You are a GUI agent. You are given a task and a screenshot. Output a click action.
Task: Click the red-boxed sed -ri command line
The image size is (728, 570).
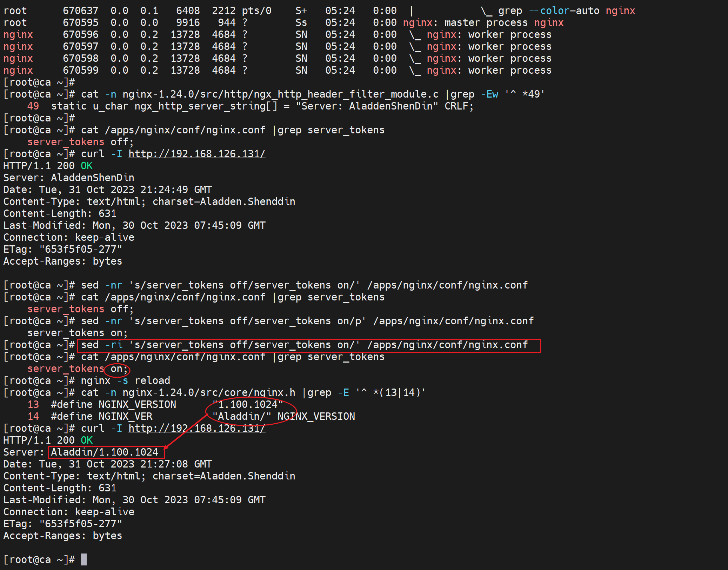coord(304,345)
